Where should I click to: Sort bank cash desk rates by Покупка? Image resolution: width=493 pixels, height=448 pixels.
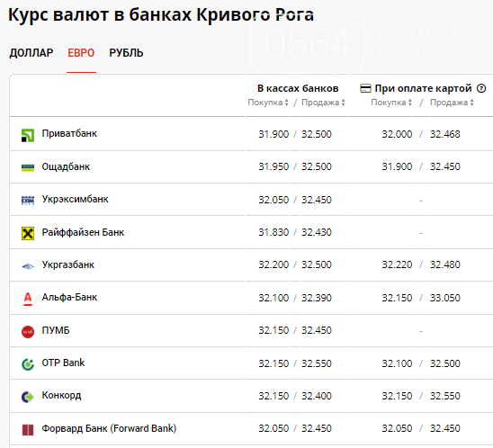268,103
